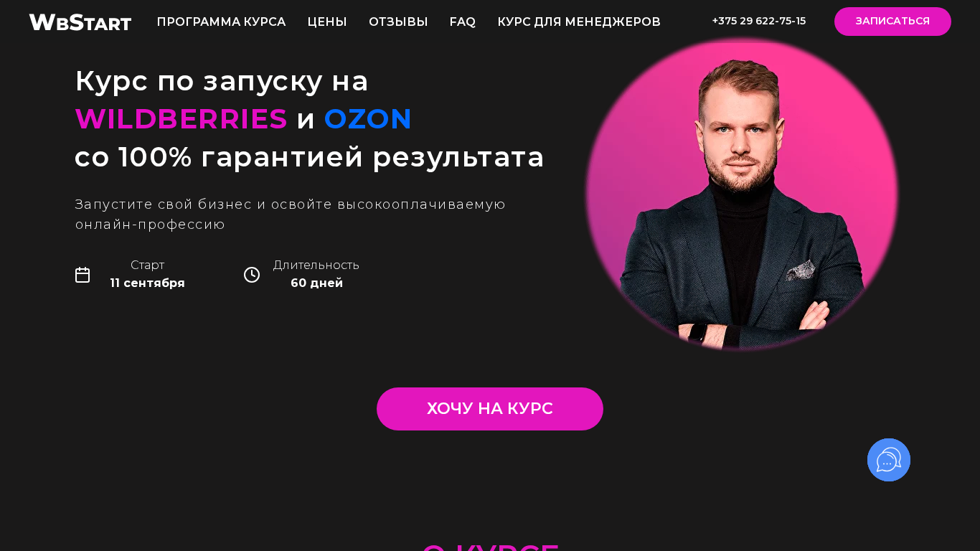Go to the Цены section
Image resolution: width=980 pixels, height=551 pixels.
pyautogui.click(x=327, y=22)
